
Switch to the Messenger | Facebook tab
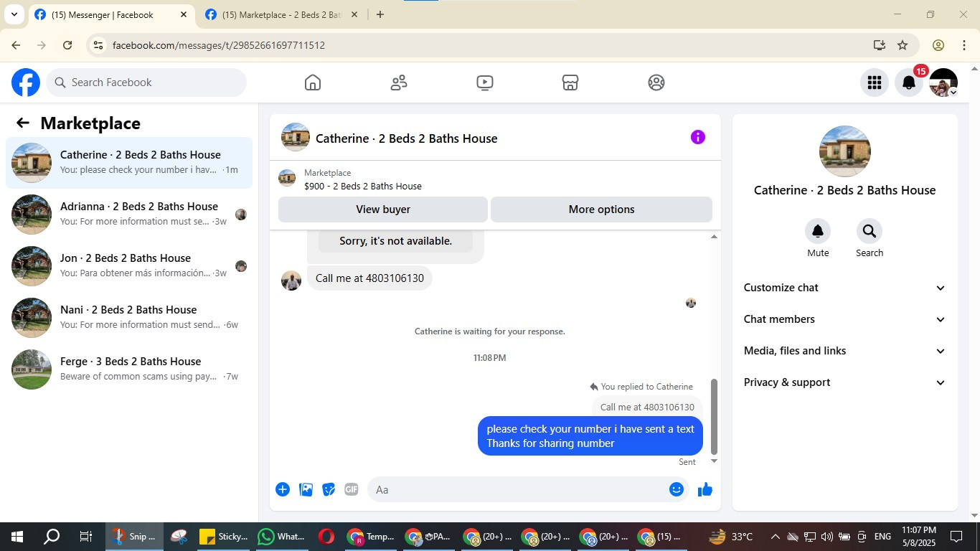tap(111, 15)
